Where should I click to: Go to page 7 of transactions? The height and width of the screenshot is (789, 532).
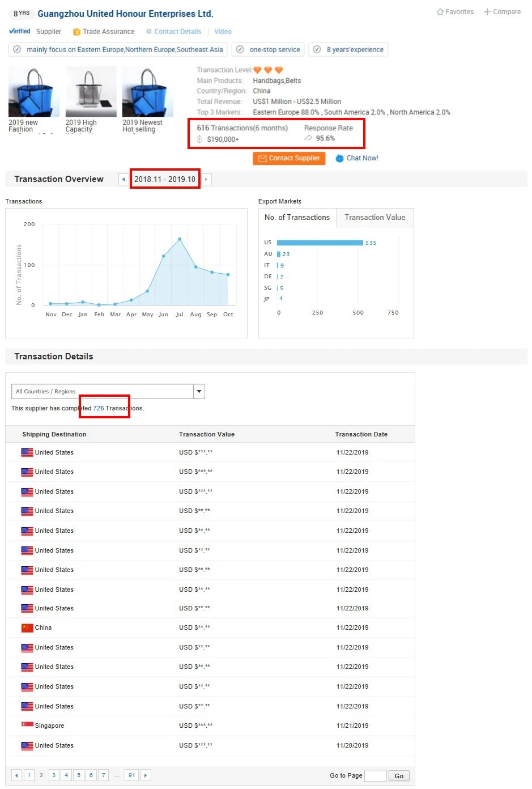pos(104,775)
